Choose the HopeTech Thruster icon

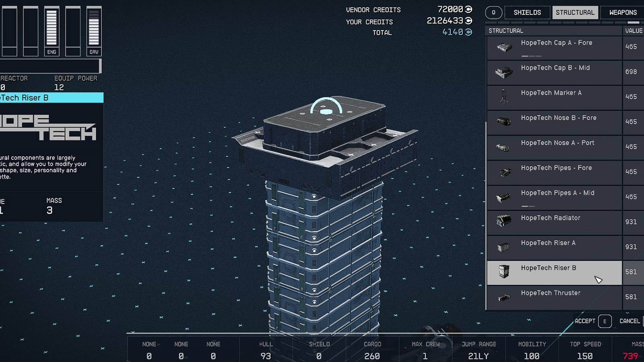(504, 298)
